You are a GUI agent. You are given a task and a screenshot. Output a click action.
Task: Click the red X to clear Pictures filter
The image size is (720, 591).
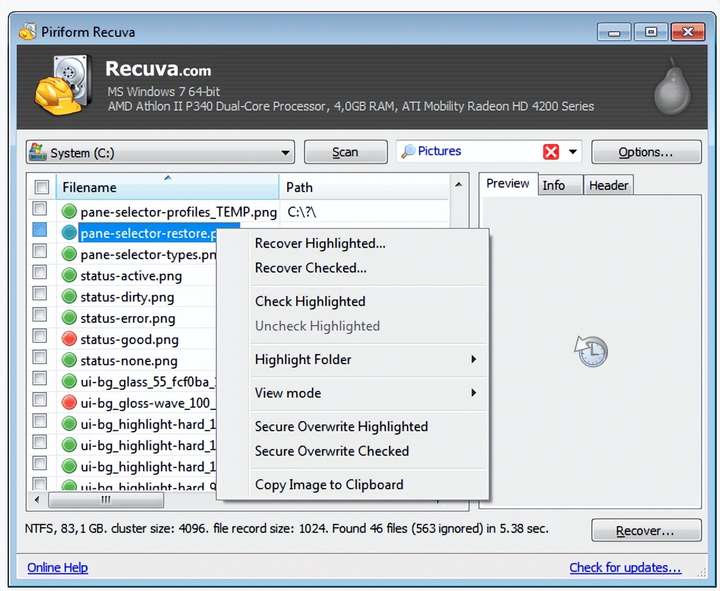click(x=551, y=152)
